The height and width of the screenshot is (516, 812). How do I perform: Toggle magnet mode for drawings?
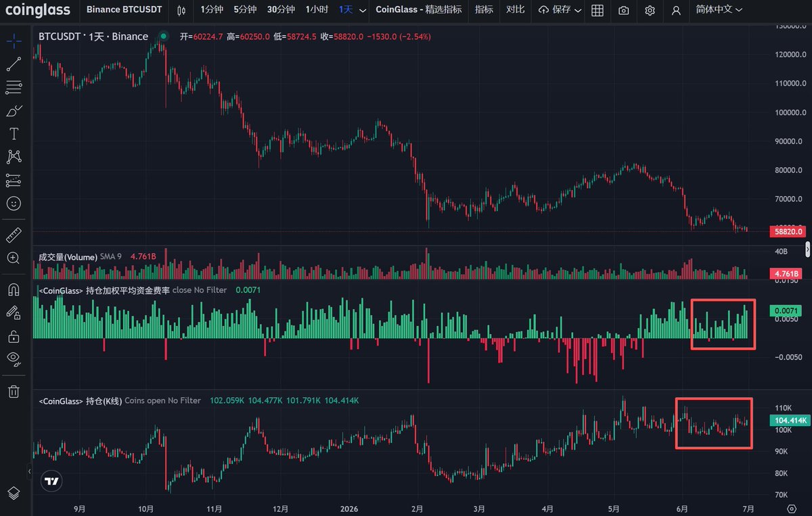coord(14,289)
